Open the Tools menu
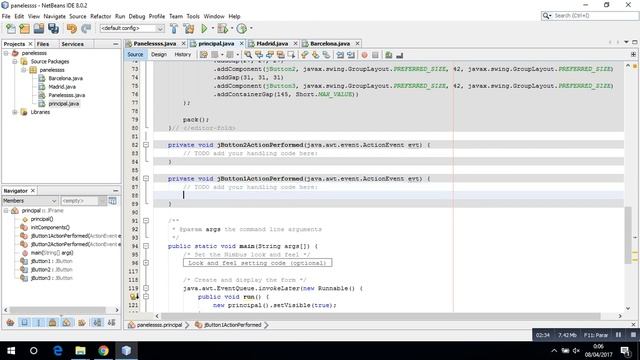640x360 pixels. [x=193, y=16]
